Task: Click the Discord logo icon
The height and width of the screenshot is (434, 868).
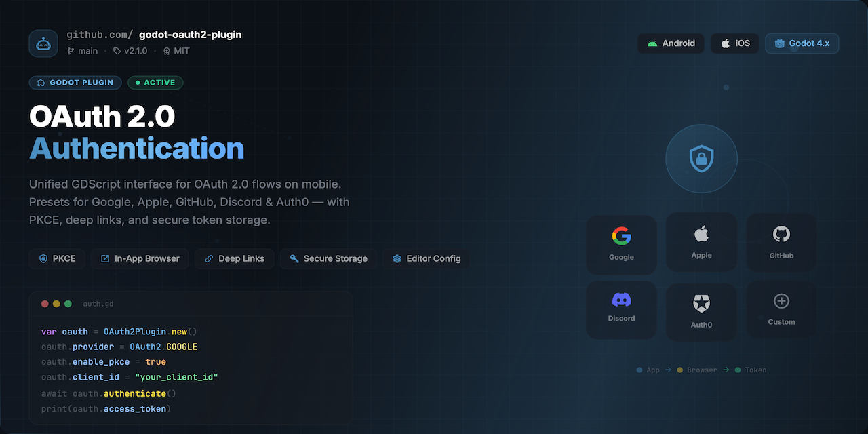Action: tap(621, 299)
